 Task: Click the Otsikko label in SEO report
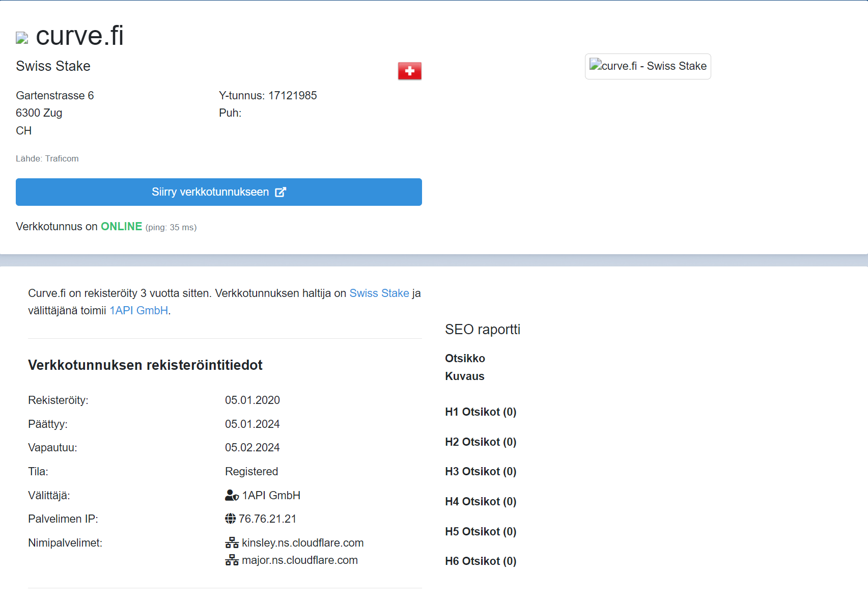coord(465,358)
